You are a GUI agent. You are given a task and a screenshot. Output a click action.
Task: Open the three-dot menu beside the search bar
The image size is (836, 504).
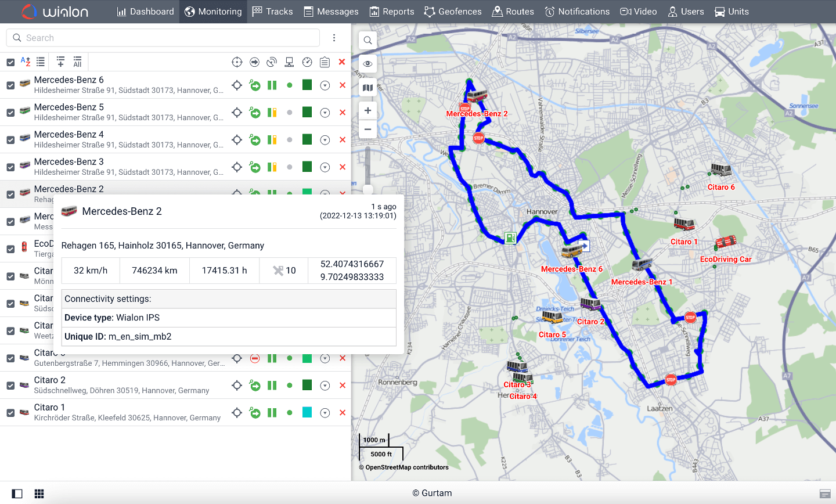[334, 37]
